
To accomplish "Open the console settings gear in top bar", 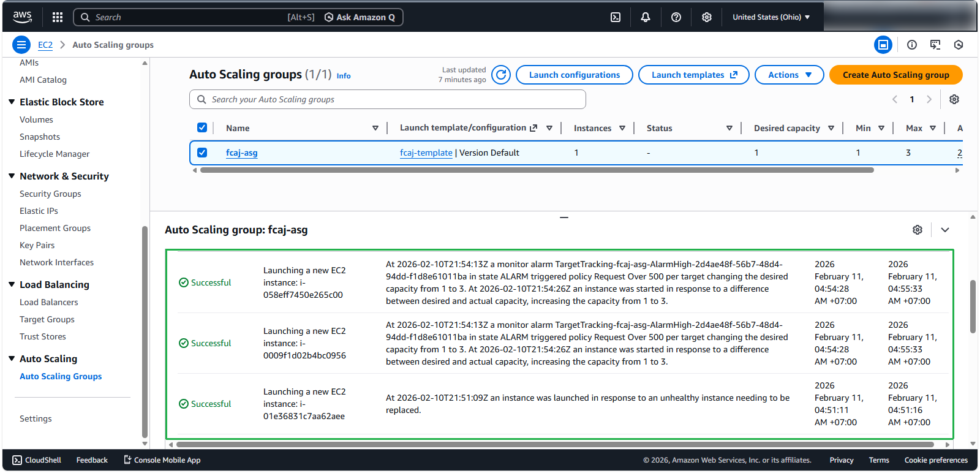I will (707, 17).
